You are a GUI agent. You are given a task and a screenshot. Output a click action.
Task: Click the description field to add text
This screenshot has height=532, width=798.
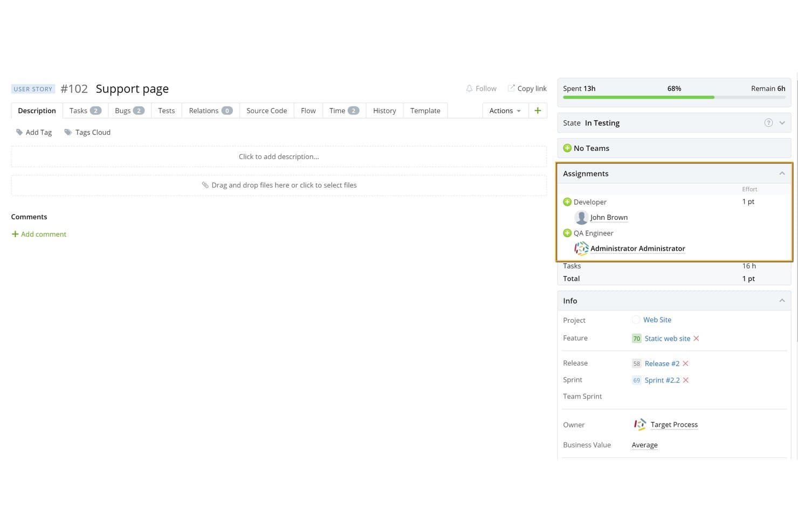[279, 157]
